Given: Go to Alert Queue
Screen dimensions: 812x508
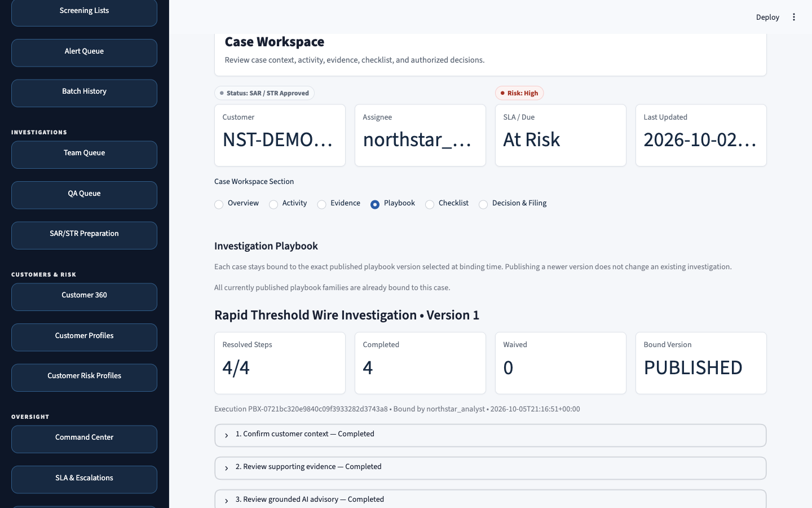Looking at the screenshot, I should click(x=84, y=52).
